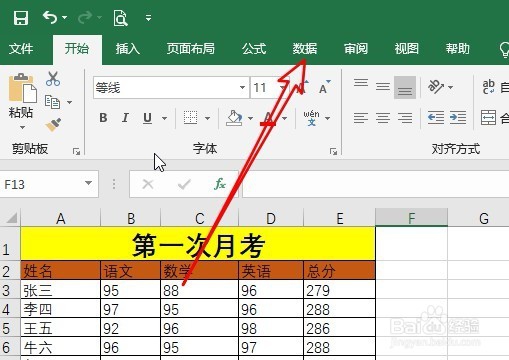
Task: Open the 字体 dialog launcher
Action: pyautogui.click(x=333, y=152)
